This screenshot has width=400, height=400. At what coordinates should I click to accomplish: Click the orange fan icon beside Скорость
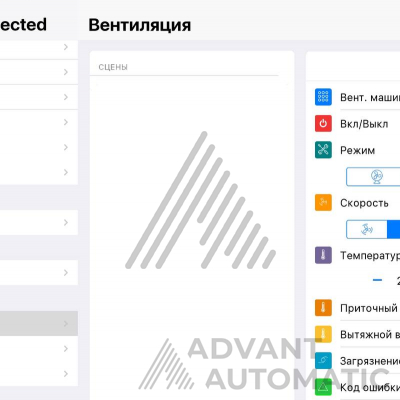point(323,203)
